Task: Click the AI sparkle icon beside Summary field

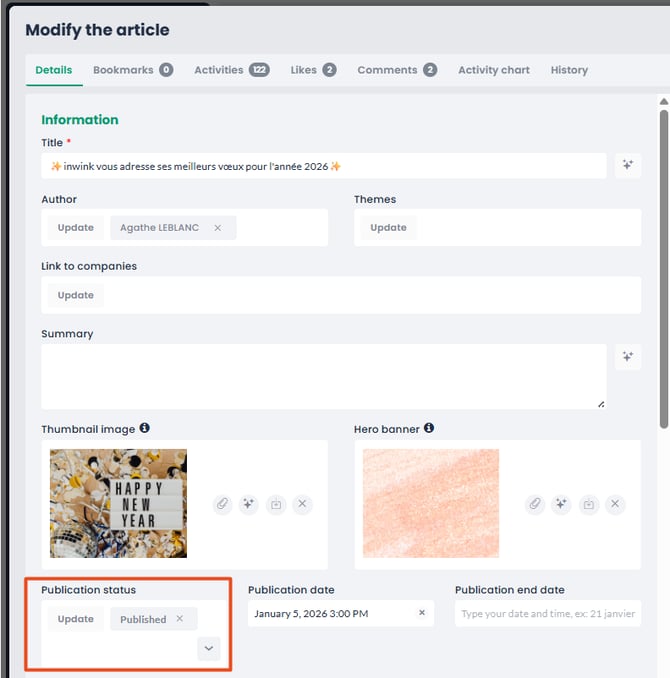Action: pos(628,357)
